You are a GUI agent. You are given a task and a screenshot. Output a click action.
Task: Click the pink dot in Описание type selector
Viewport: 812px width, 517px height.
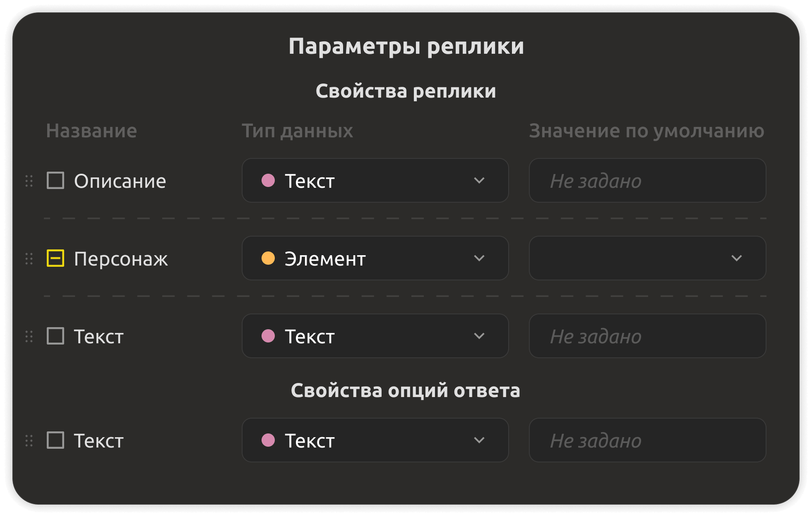pyautogui.click(x=268, y=180)
